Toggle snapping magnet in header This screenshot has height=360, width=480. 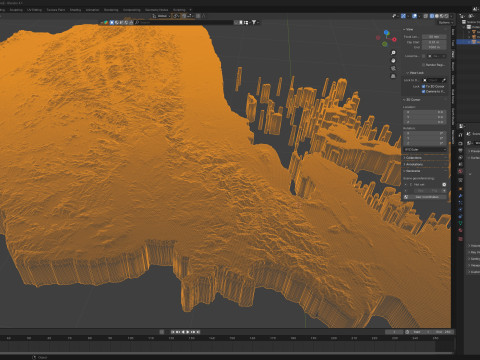click(x=184, y=16)
